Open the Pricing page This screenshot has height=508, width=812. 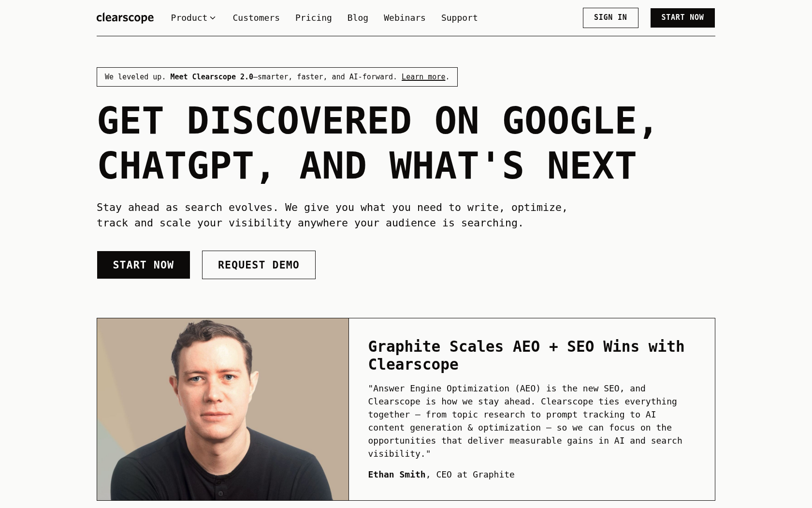tap(313, 18)
